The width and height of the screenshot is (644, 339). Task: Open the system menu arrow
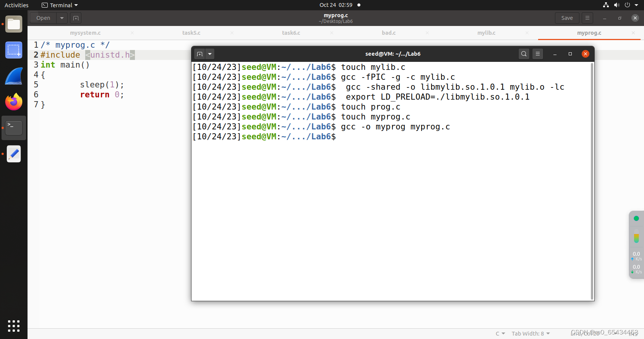tap(636, 5)
